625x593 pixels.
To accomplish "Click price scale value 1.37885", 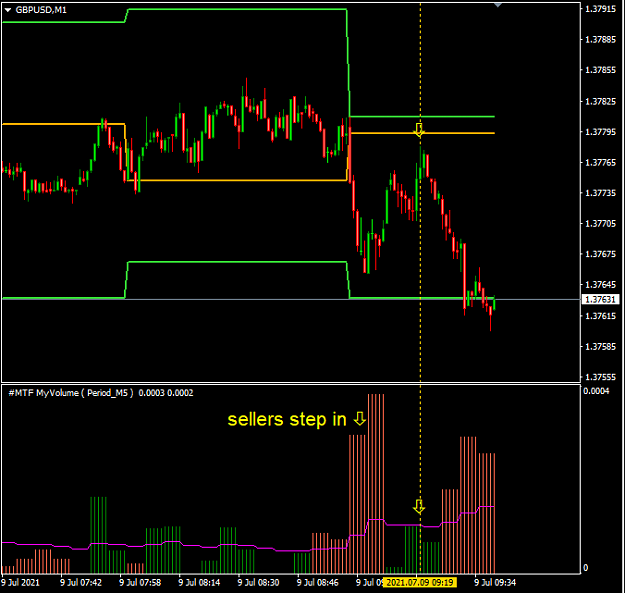I will pyautogui.click(x=600, y=39).
